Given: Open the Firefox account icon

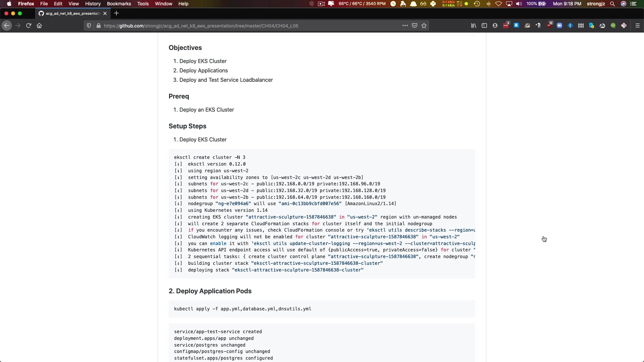Looking at the screenshot, I should click(x=495, y=25).
